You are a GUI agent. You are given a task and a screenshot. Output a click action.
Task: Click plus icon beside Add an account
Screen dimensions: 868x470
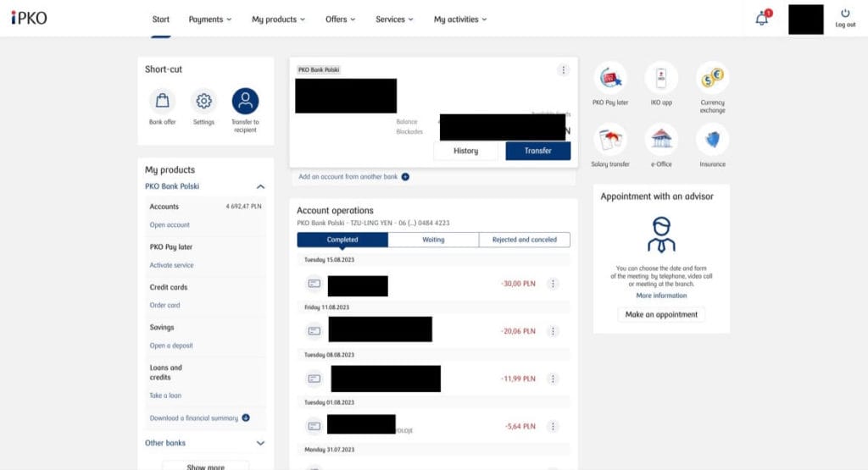coord(405,177)
